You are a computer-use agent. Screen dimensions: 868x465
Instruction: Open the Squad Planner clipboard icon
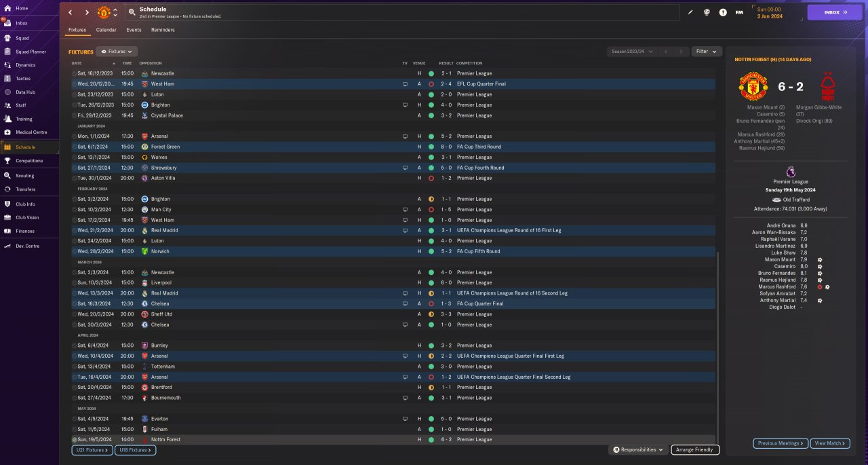tap(7, 52)
